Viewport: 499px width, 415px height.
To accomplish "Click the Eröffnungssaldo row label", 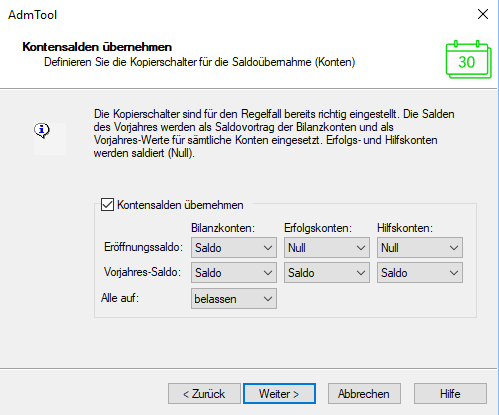I will (x=143, y=247).
